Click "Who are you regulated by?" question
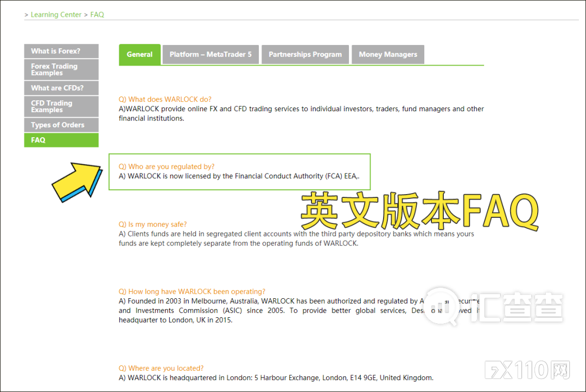586x392 pixels. click(x=167, y=166)
